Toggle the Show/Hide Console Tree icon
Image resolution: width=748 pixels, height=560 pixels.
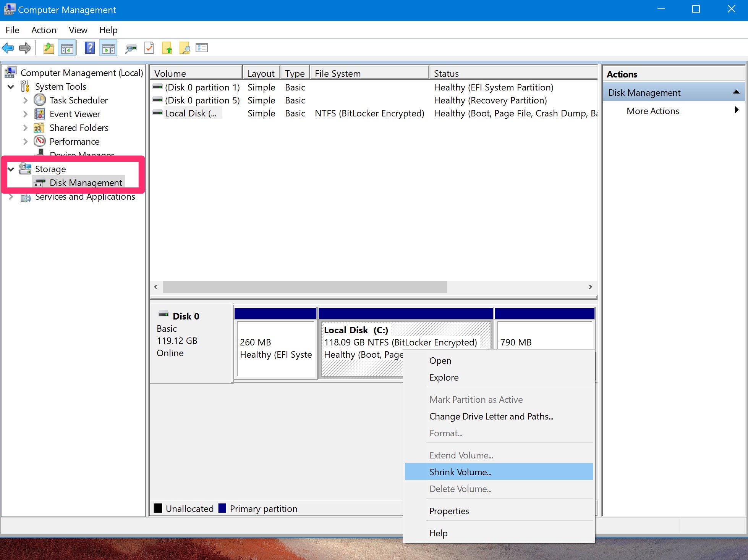(67, 48)
